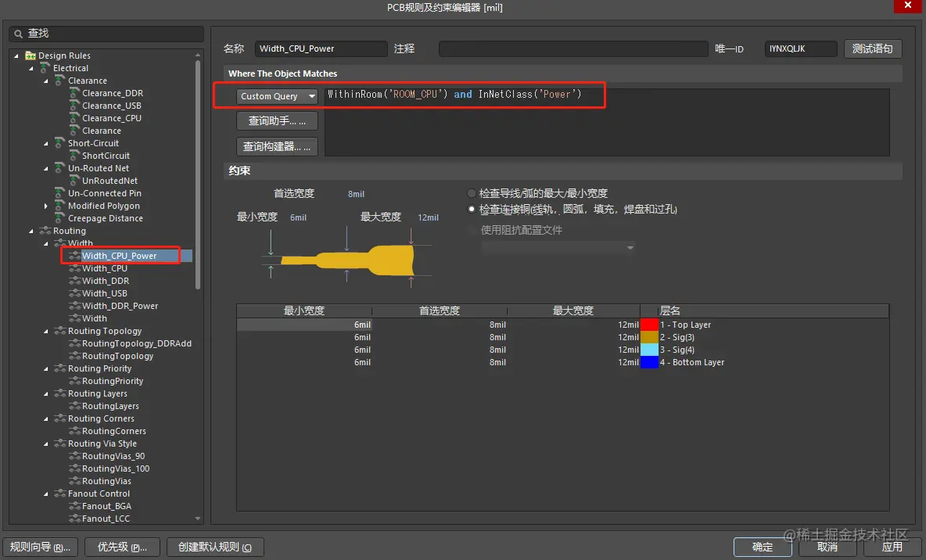Viewport: 926px width, 560px height.
Task: Click the Width_CPU rule icon
Action: click(x=74, y=268)
